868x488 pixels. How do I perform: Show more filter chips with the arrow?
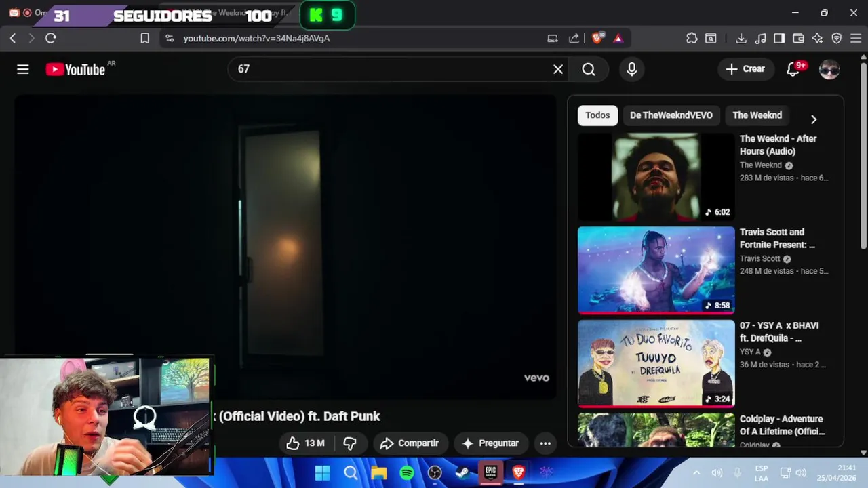[x=814, y=119]
